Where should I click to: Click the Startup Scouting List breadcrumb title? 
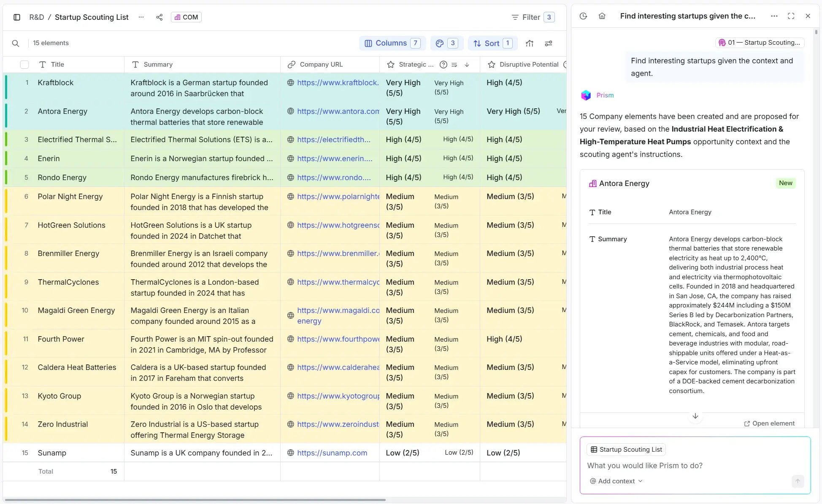click(x=92, y=17)
